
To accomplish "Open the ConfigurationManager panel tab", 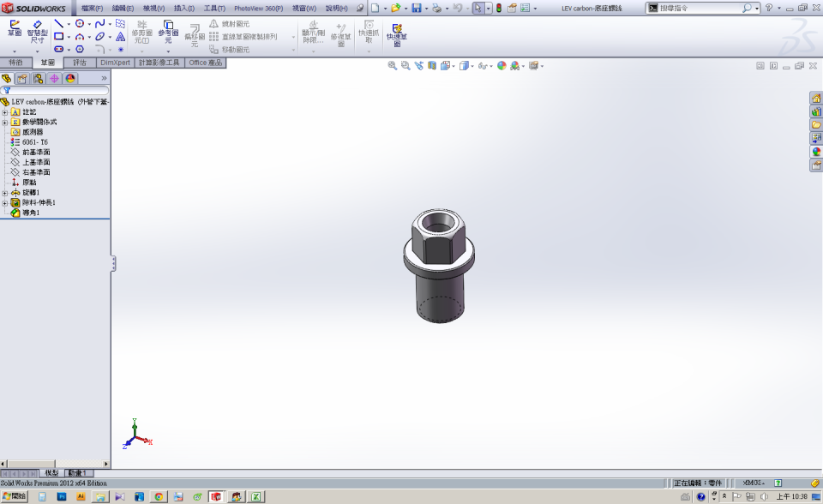I will click(x=38, y=78).
